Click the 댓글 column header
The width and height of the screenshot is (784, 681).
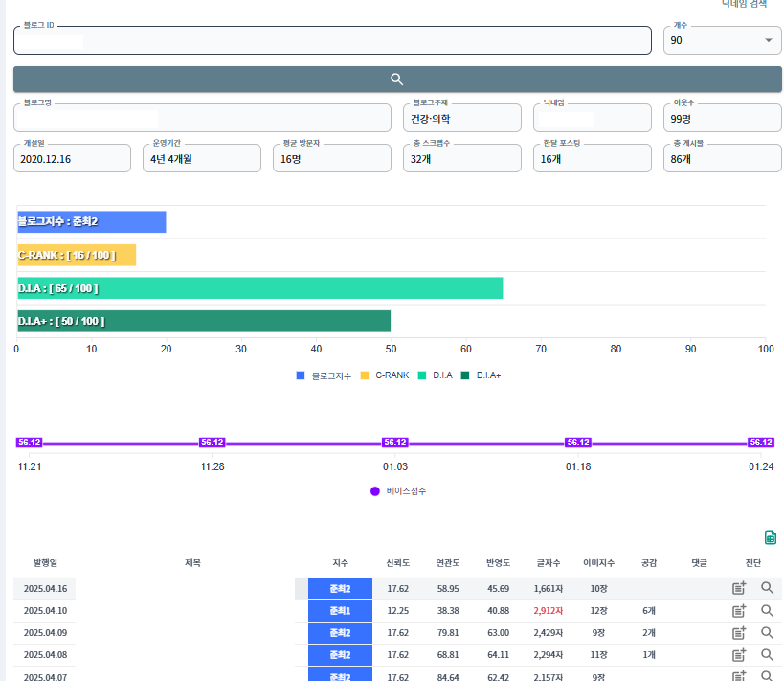[699, 563]
